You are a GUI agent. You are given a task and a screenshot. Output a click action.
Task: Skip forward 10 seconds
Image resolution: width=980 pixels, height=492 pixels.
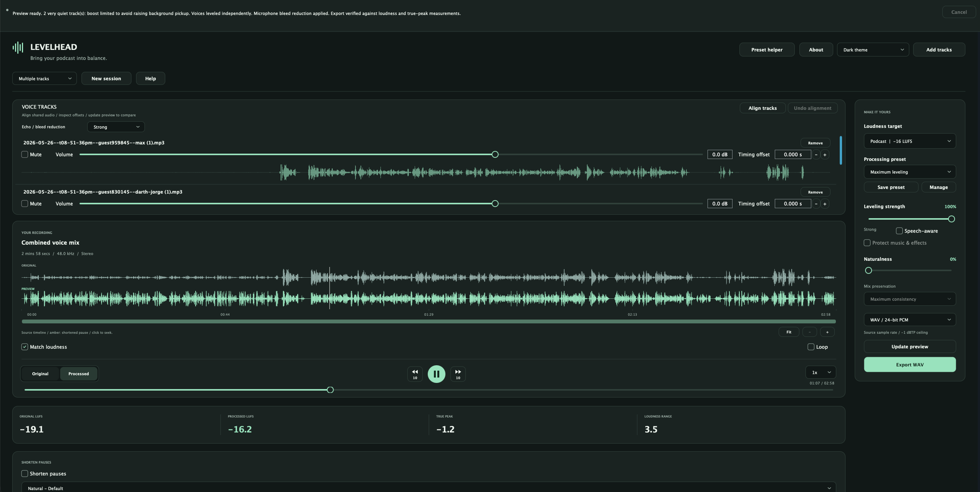[x=458, y=374]
